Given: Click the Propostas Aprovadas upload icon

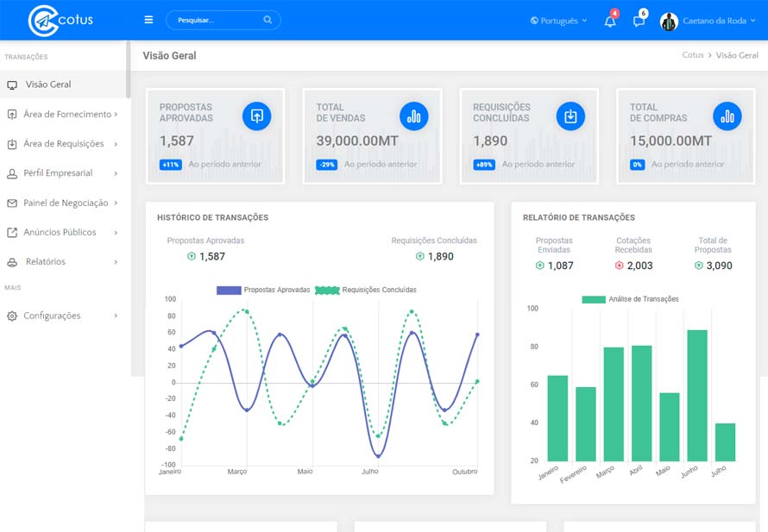Looking at the screenshot, I should point(256,116).
